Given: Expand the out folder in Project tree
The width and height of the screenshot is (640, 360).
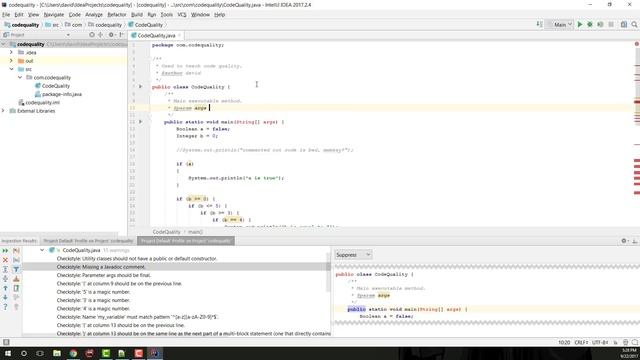Looking at the screenshot, I should [11, 60].
